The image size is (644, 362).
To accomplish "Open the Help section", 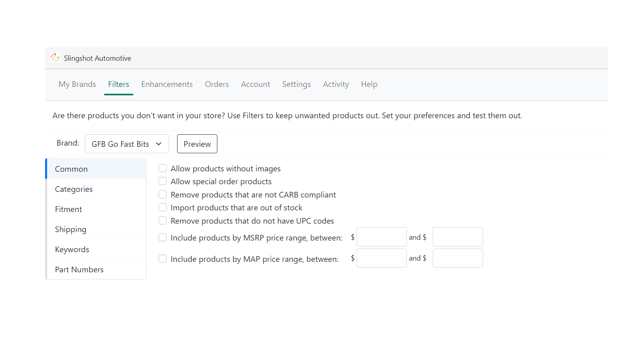I will (369, 84).
